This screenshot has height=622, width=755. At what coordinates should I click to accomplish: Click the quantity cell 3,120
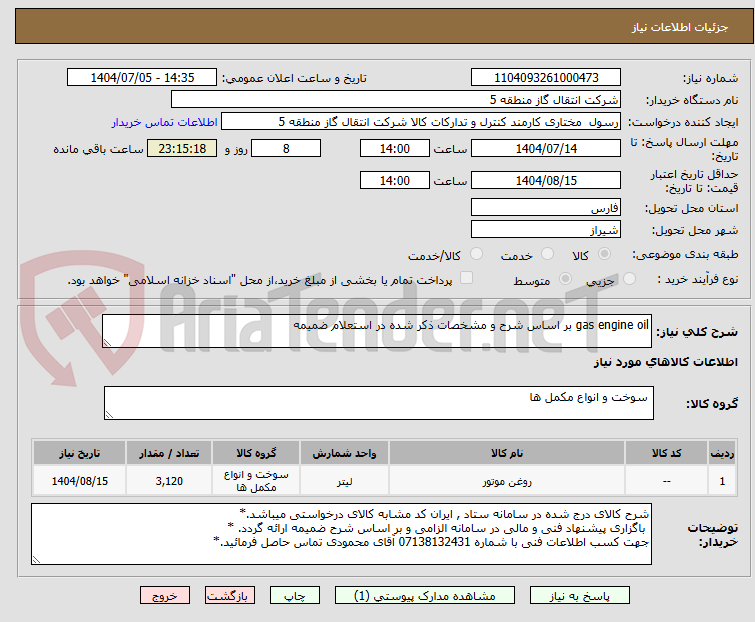169,481
